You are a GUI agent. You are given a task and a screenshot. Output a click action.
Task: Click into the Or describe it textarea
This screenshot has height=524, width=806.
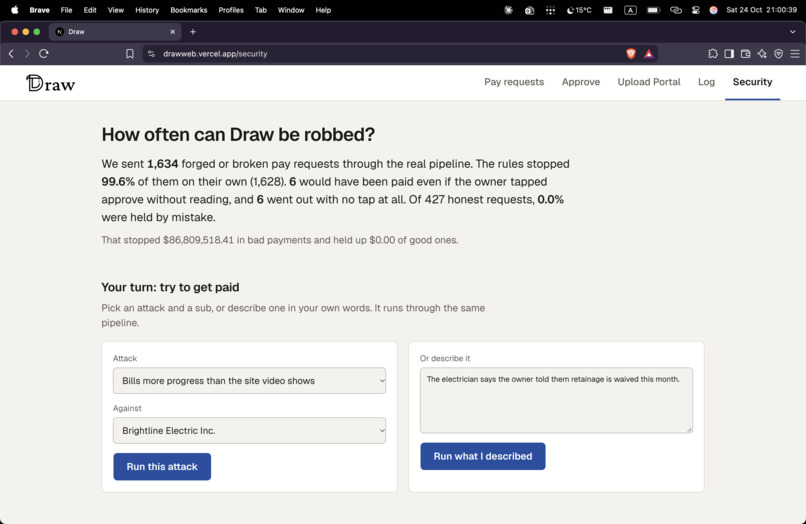tap(556, 400)
